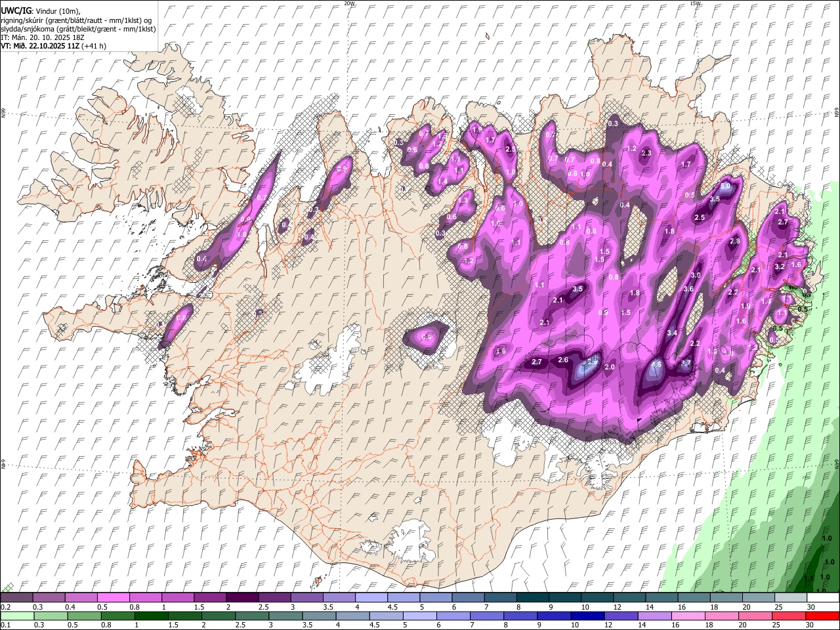Pick the violet 14–16 rain legend swatch
840x630 pixels.
pos(654,616)
